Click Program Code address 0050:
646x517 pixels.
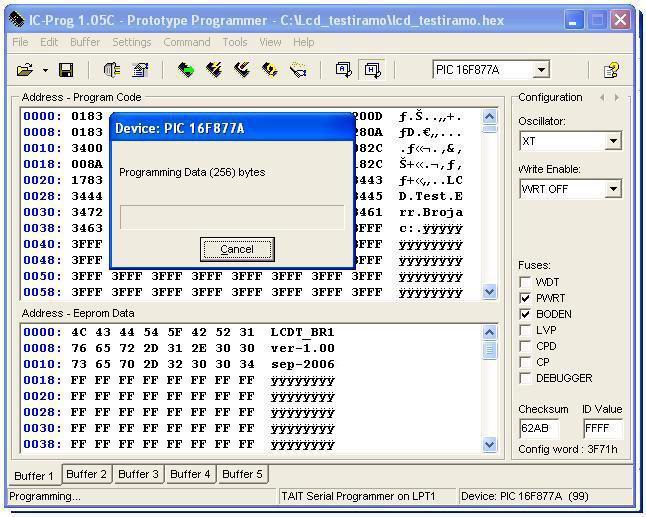(x=42, y=276)
